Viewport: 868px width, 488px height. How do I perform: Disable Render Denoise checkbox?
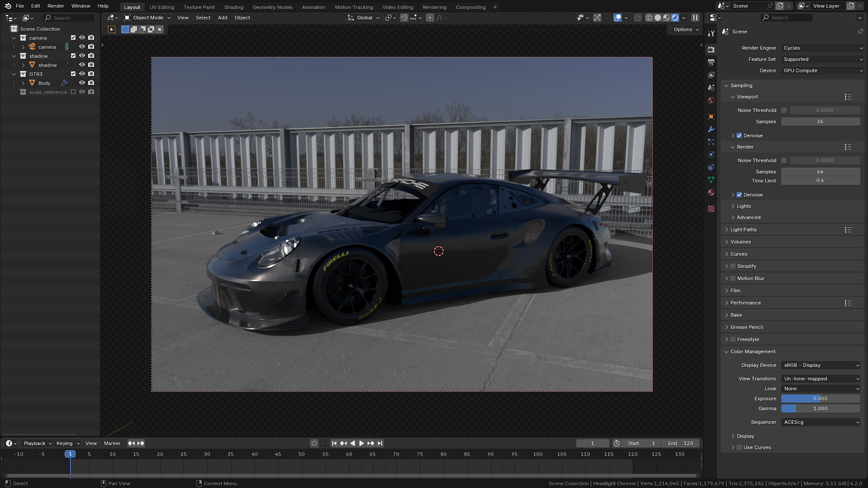739,195
